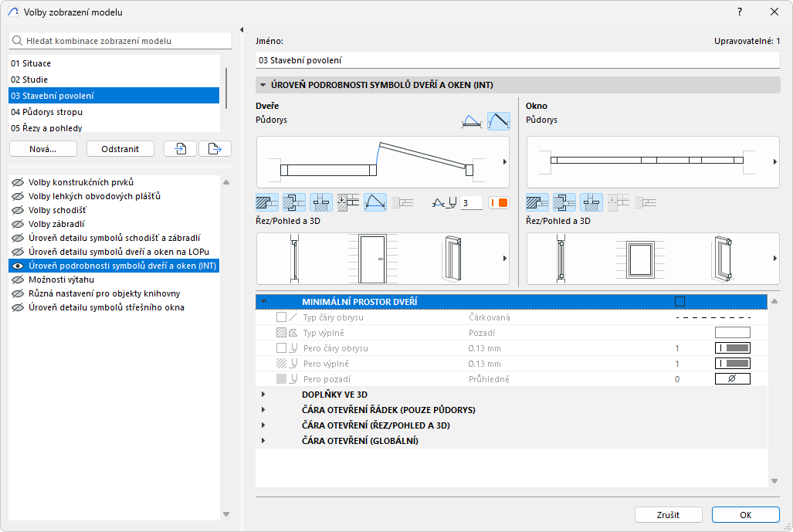Click the export combinations icon button
Image resolution: width=793 pixels, height=532 pixels.
click(215, 148)
